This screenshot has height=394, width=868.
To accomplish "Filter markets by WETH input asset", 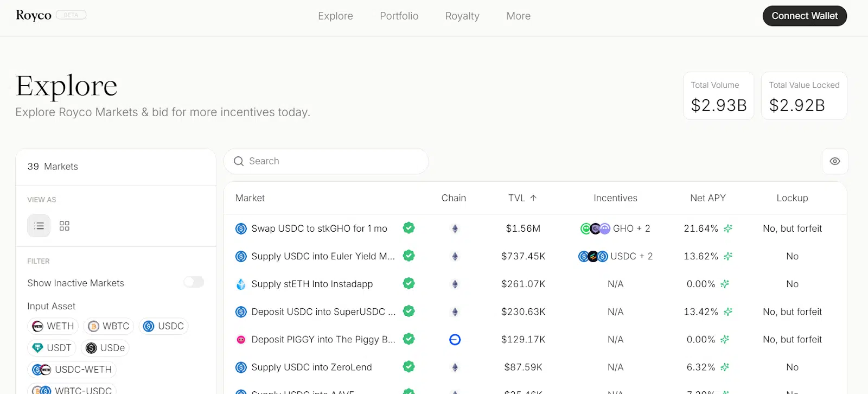I will pyautogui.click(x=53, y=326).
